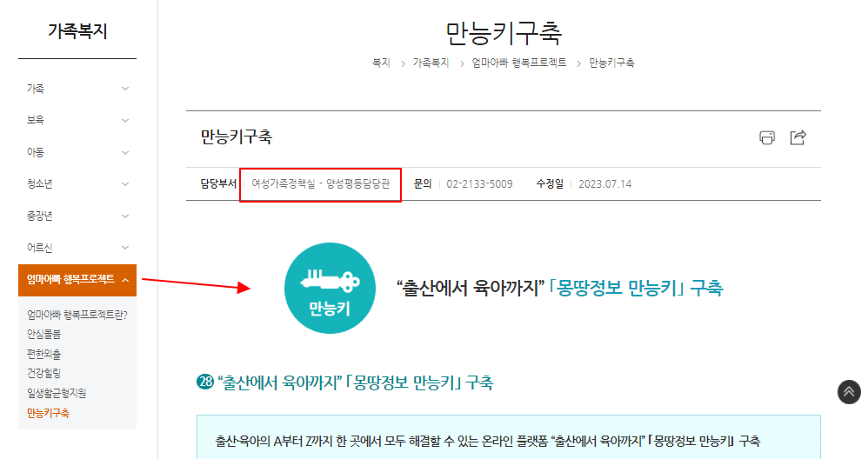Open the 안심돌봄 submenu link
This screenshot has width=868, height=459.
(x=43, y=334)
